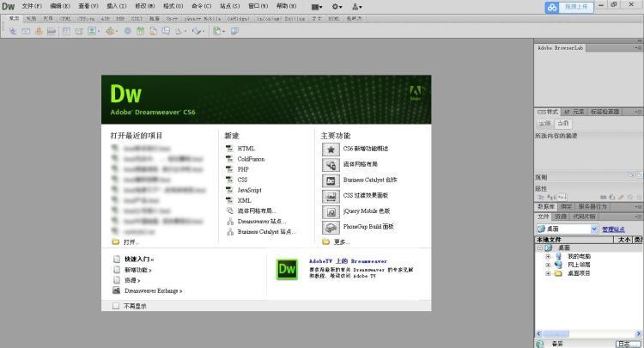Screen dimensions: 644x348
Task: Expand the 桌面项目 tree node
Action: 548,273
